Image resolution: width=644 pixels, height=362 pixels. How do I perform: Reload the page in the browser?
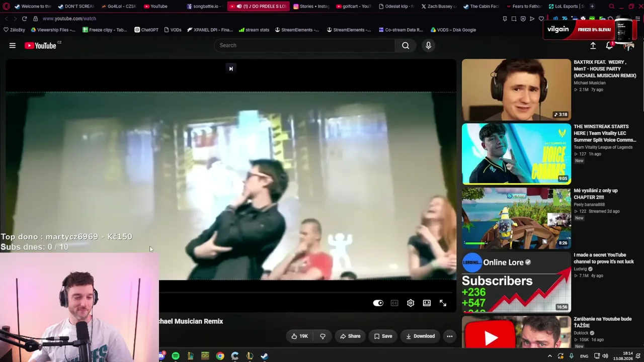[24, 19]
